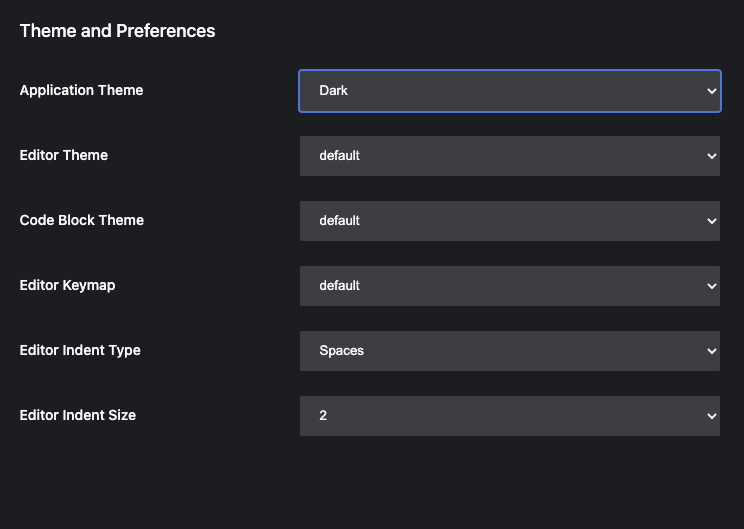The image size is (744, 529).
Task: Click the Code Block Theme label
Action: coord(81,220)
